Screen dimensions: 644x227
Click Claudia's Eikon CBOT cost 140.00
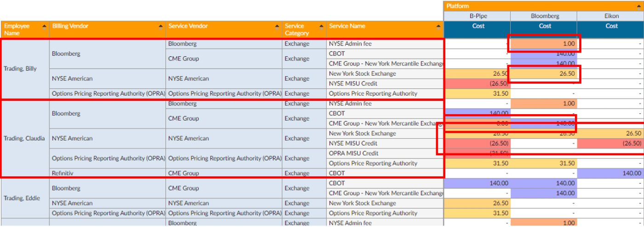pyautogui.click(x=610, y=173)
